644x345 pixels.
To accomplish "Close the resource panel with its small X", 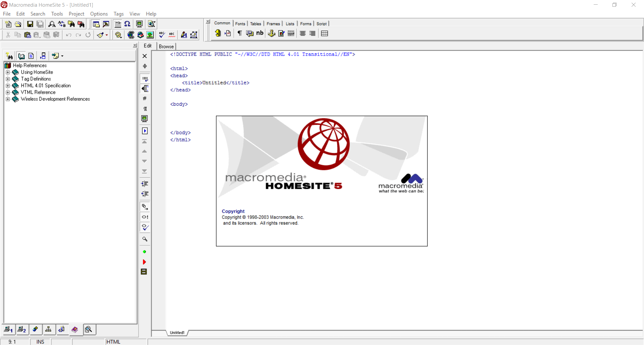I will click(x=135, y=46).
